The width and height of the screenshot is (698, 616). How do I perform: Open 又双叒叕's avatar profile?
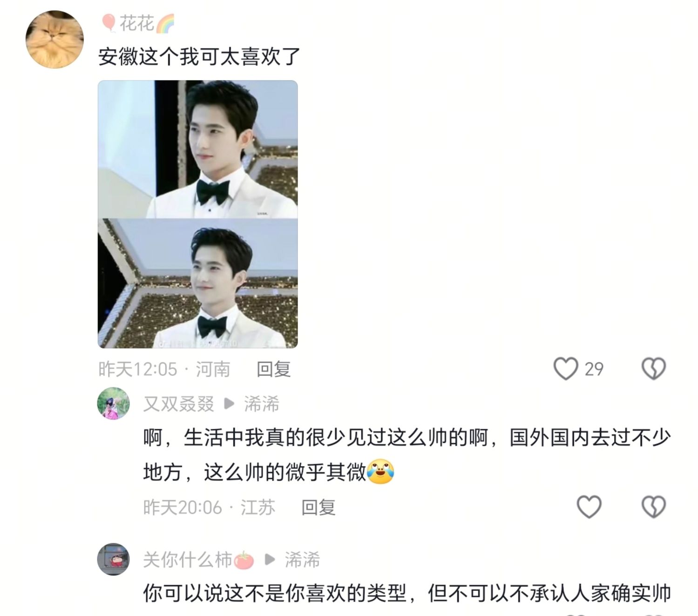(113, 403)
